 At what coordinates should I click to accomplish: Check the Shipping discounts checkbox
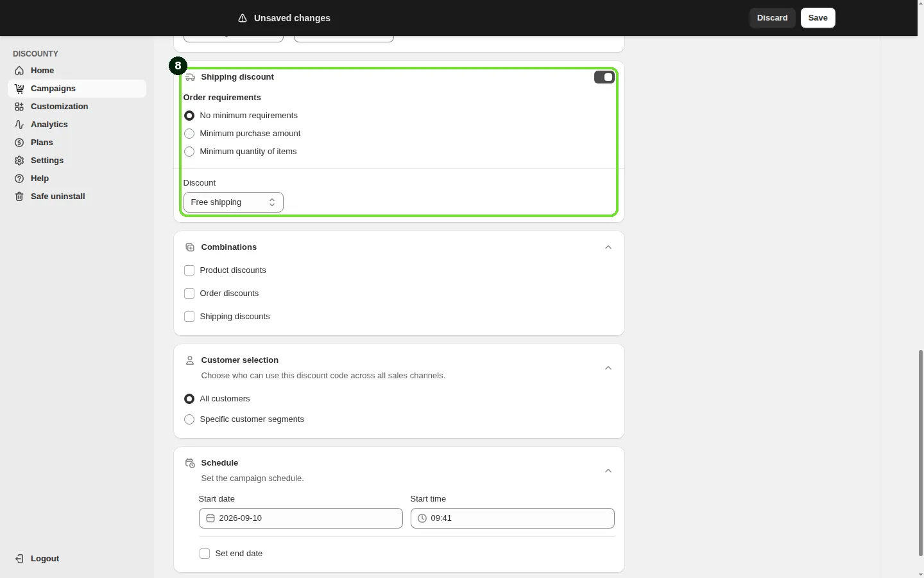(x=189, y=317)
